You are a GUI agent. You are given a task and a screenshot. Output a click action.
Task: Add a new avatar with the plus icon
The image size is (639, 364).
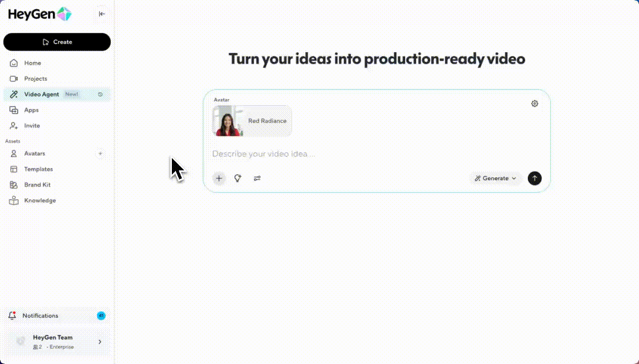click(x=100, y=154)
